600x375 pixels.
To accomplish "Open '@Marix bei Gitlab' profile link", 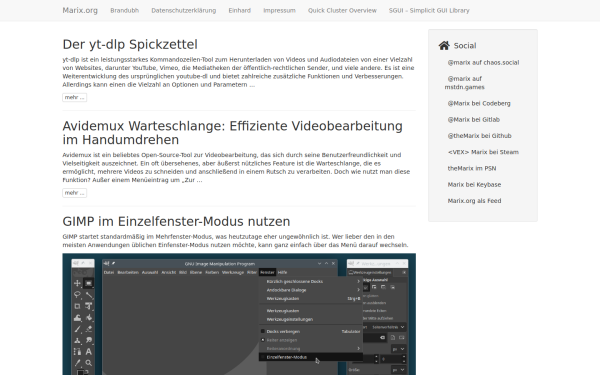I will click(474, 119).
